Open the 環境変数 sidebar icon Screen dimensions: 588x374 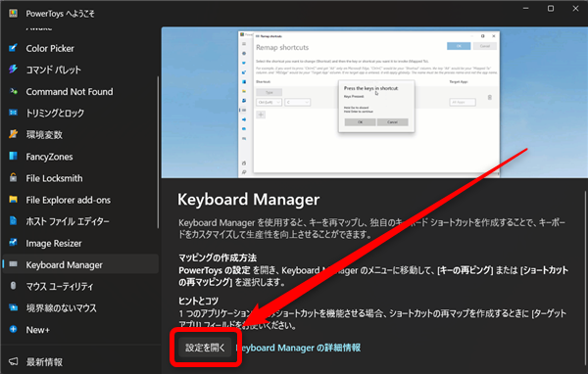(13, 134)
